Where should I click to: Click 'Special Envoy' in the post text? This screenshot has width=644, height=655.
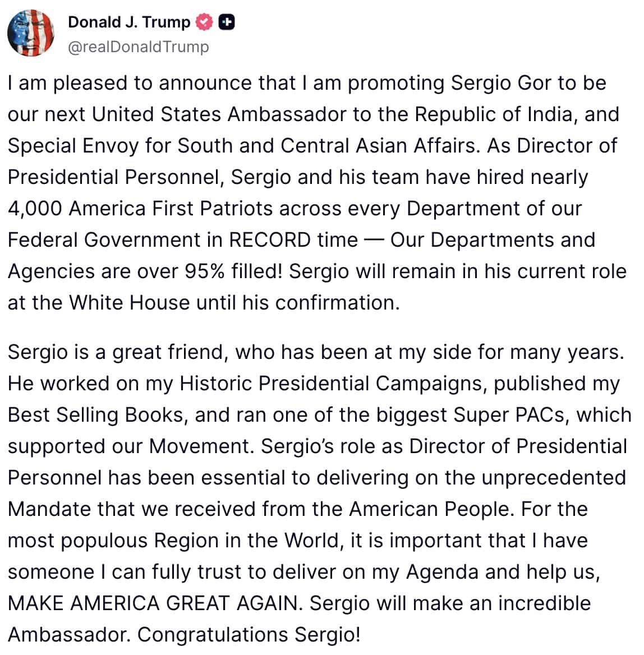point(73,146)
